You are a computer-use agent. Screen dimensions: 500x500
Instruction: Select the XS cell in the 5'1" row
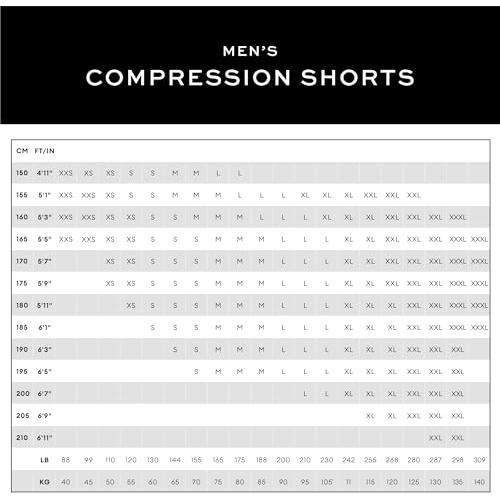click(x=110, y=195)
